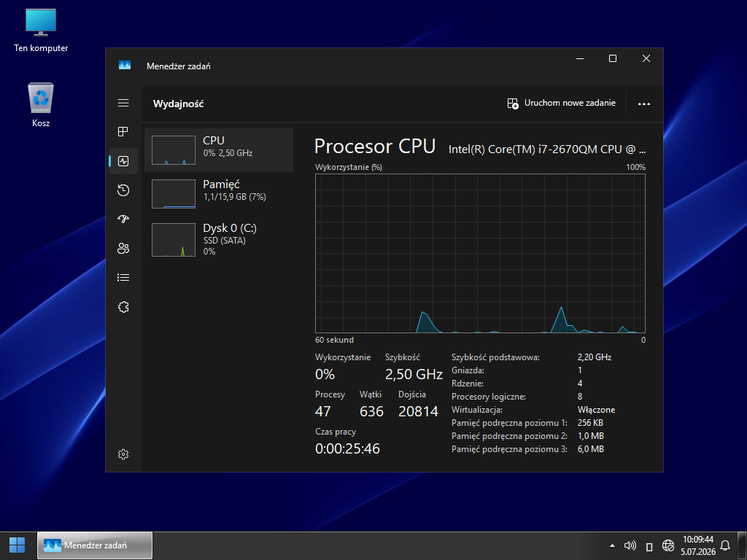Maximize the Menedżer zadań window
Image resolution: width=747 pixels, height=560 pixels.
point(613,58)
